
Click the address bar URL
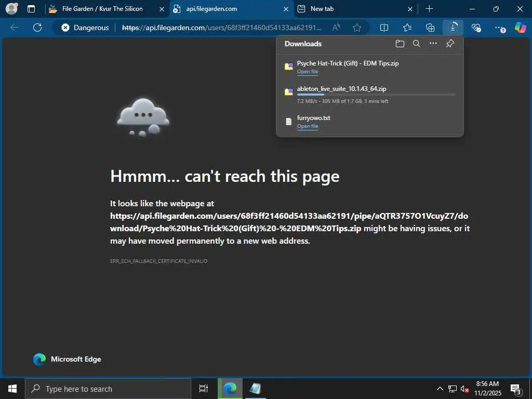tap(221, 28)
